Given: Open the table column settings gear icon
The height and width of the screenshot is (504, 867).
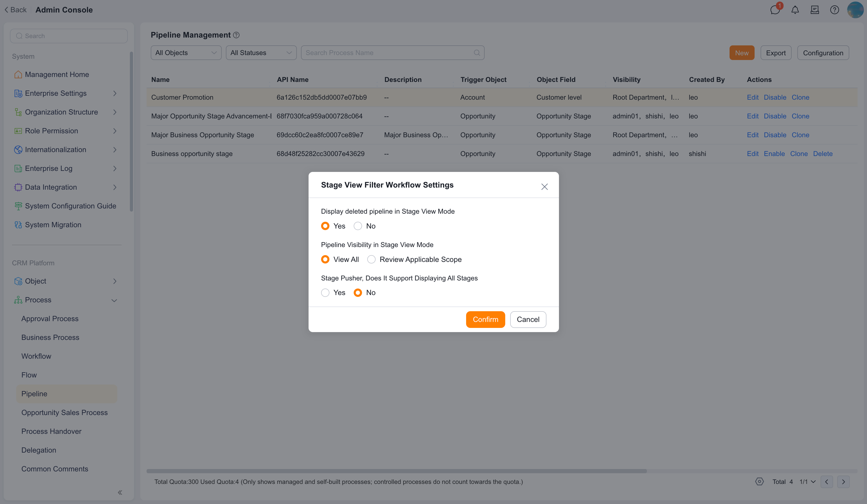Looking at the screenshot, I should [760, 481].
